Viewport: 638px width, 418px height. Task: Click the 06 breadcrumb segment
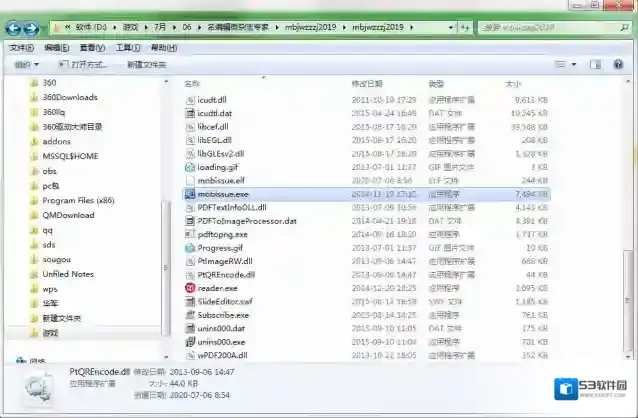[x=187, y=28]
